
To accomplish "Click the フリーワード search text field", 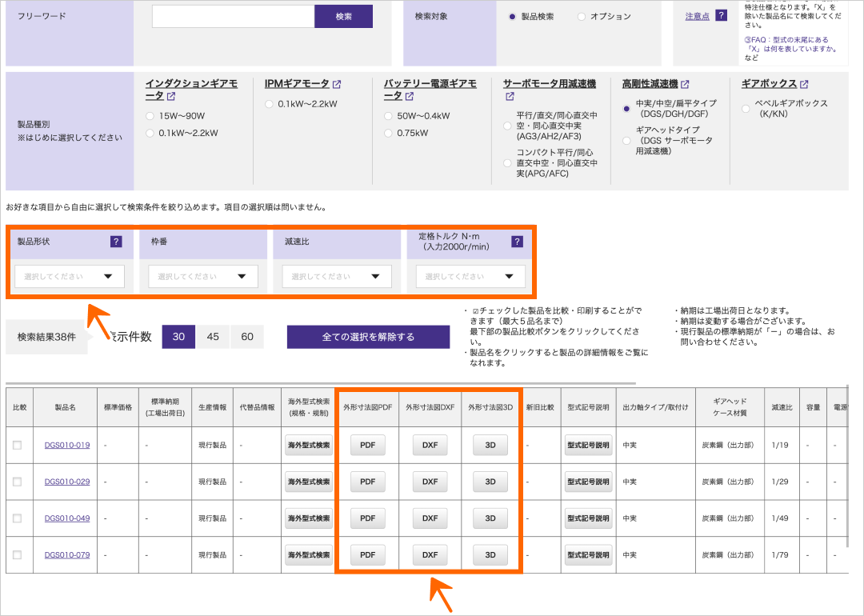I will pos(233,17).
